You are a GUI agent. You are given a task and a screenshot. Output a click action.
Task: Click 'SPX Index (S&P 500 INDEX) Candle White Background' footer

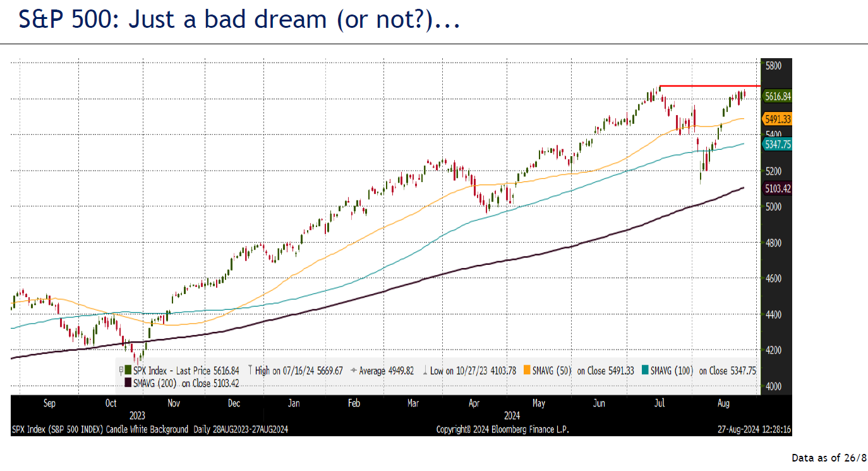pos(100,429)
